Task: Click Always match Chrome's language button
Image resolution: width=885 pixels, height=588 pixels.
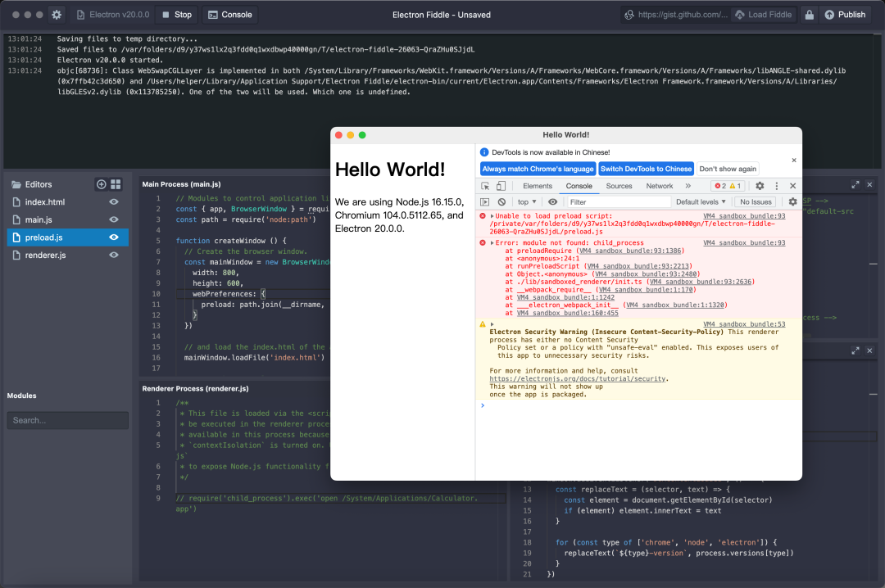Action: 538,169
